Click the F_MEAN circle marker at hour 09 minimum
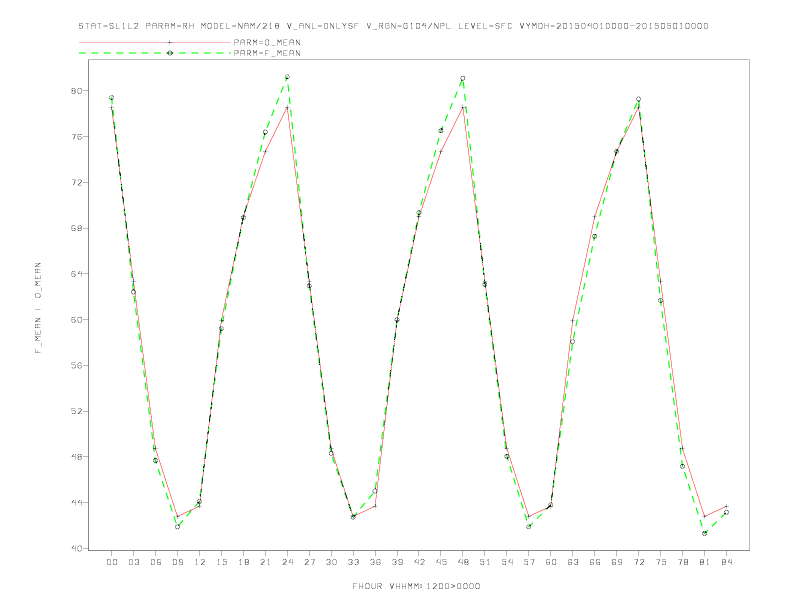Screen dimensions: 792x612 [177, 527]
